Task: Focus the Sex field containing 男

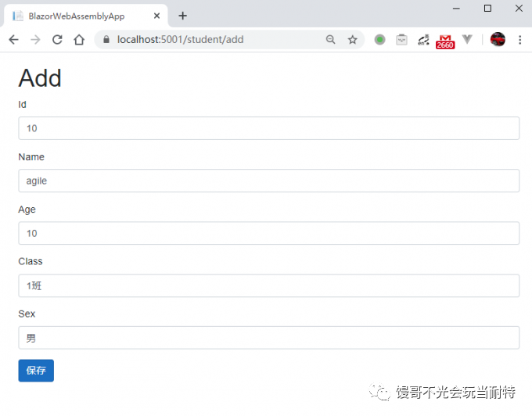Action: 268,338
